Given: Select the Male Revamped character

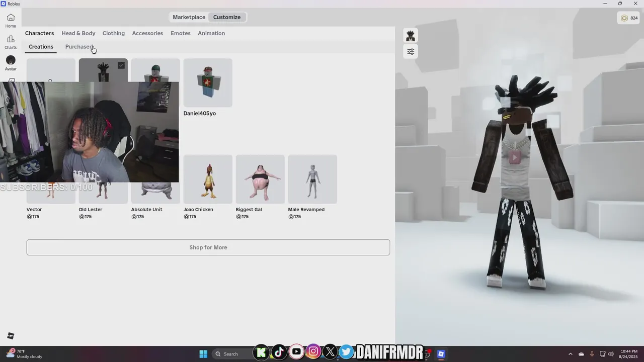Looking at the screenshot, I should (x=312, y=179).
